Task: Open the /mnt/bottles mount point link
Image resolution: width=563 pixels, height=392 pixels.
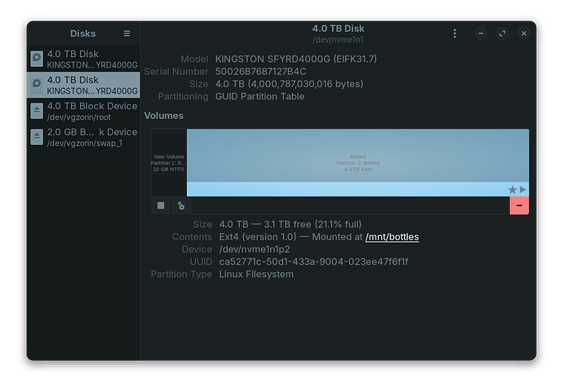Action: 392,237
